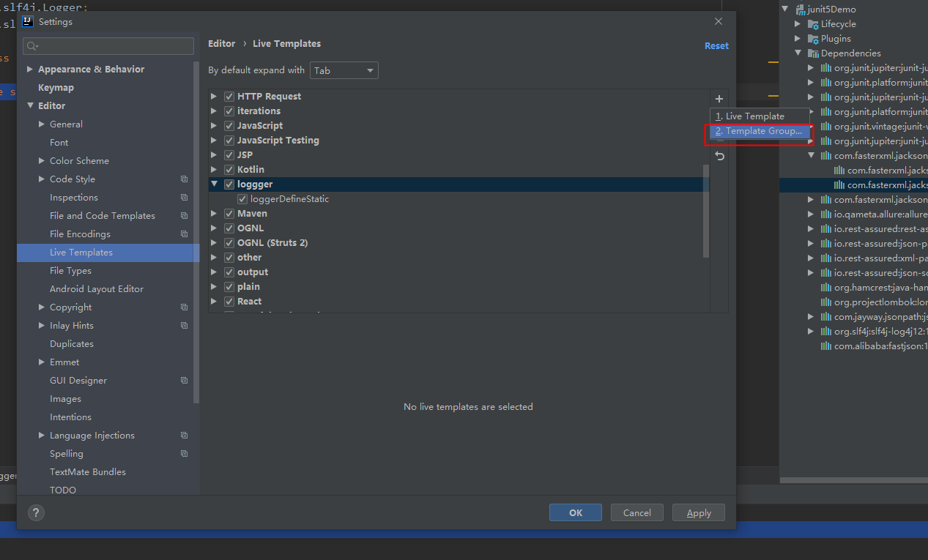The width and height of the screenshot is (928, 560).
Task: Click Editor in the breadcrumb header
Action: (222, 44)
